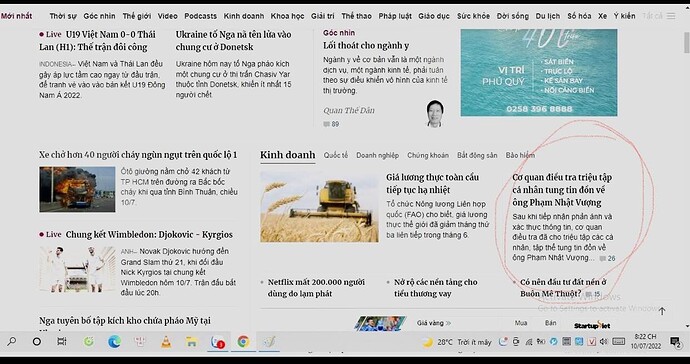The image size is (690, 364).
Task: Open article Giá lương thực toàn cầu
Action: click(x=433, y=184)
